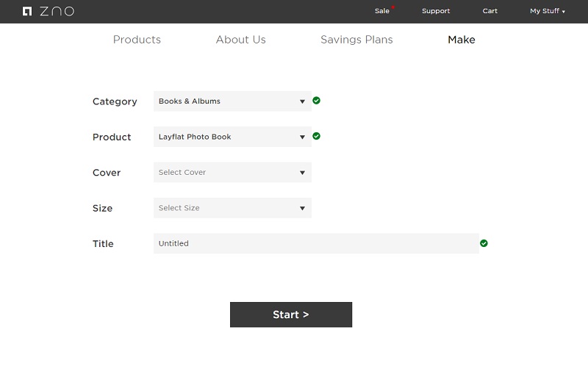Click green checkmark beside Category dropdown
Image resolution: width=588 pixels, height=366 pixels.
(x=317, y=101)
